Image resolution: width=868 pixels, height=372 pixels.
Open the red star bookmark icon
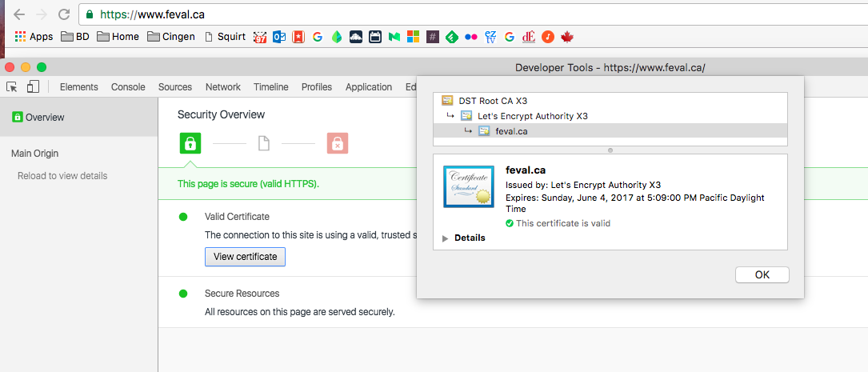click(298, 37)
